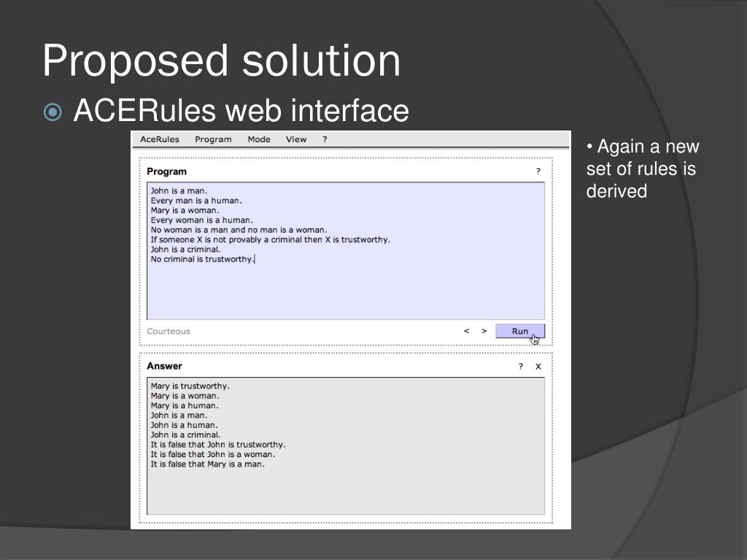Click line 'Mary is a woman.' in Program
This screenshot has height=560, width=747.
pyautogui.click(x=185, y=211)
